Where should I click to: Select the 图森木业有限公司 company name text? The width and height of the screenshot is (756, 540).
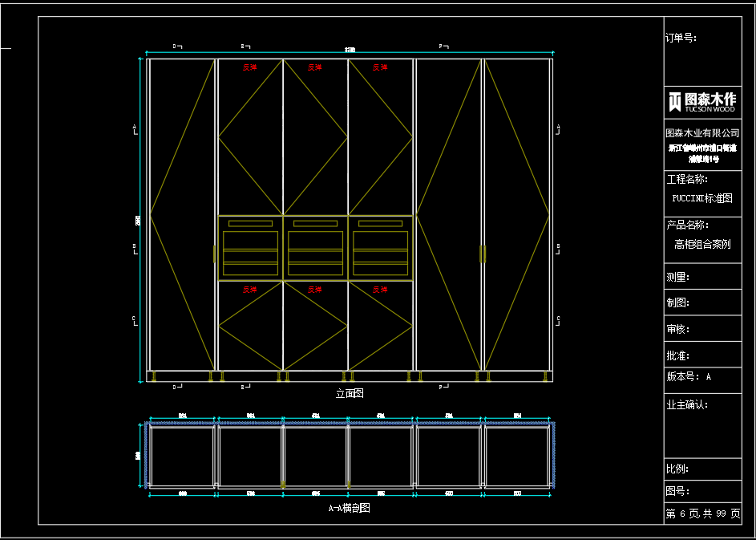pos(702,133)
